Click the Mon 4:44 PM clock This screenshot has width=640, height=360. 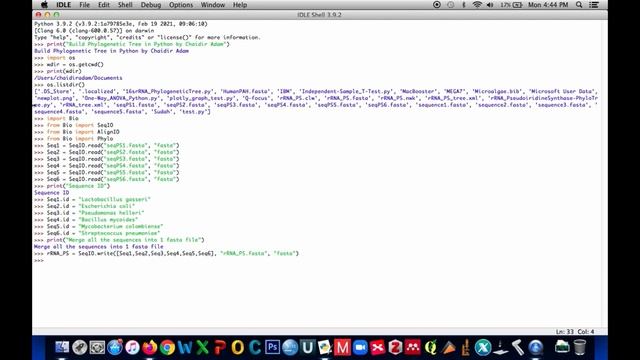548,5
